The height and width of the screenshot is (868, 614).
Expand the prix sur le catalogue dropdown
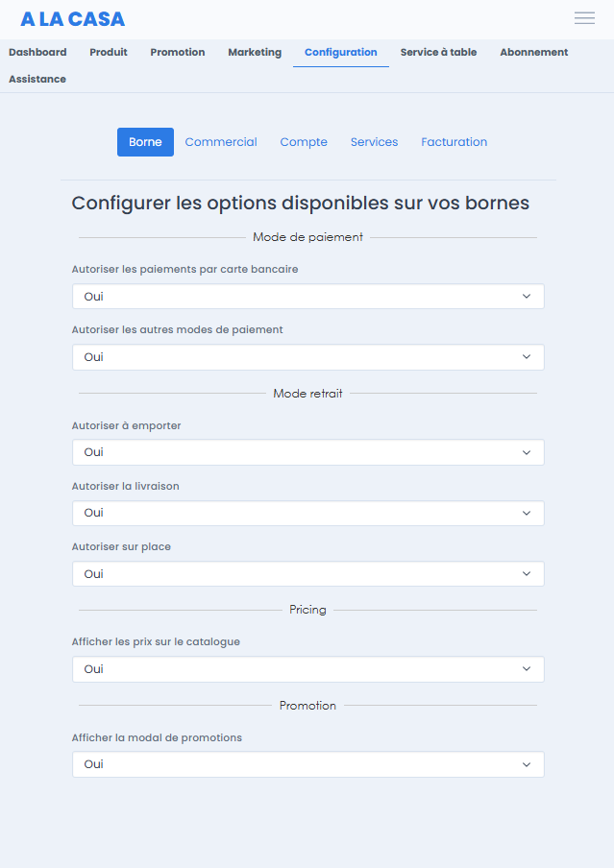[308, 669]
